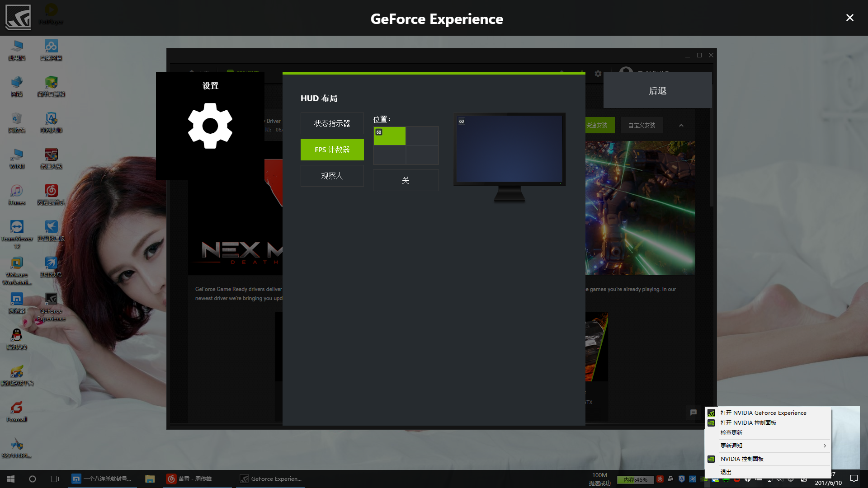
Task: Choose NVIDIA 控制面板 in tray menu
Action: tap(769, 459)
